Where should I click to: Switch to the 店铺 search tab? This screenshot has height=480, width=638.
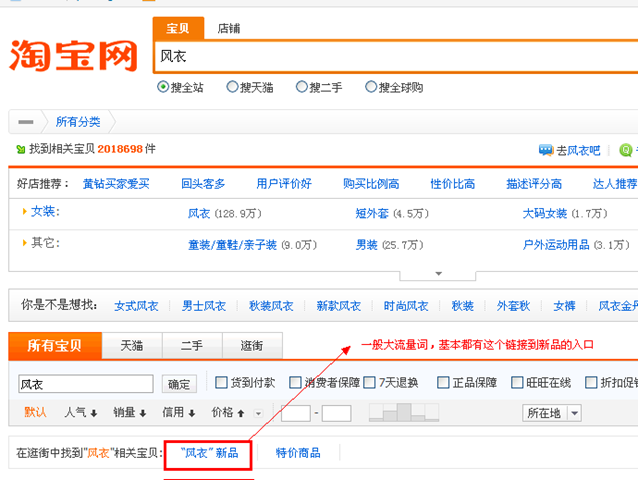click(229, 29)
